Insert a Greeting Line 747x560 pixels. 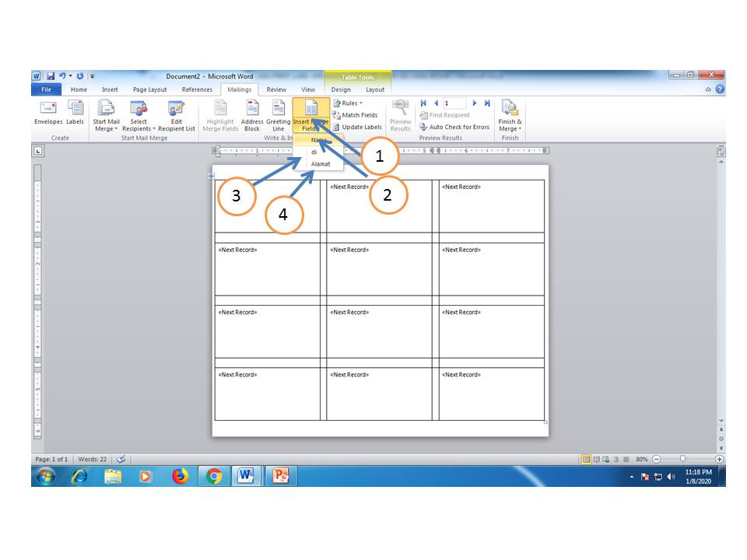click(279, 116)
